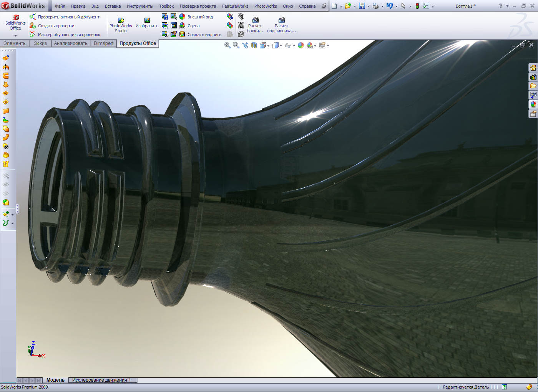Open the PhotoWorks menu
538x392 pixels.
[266, 6]
